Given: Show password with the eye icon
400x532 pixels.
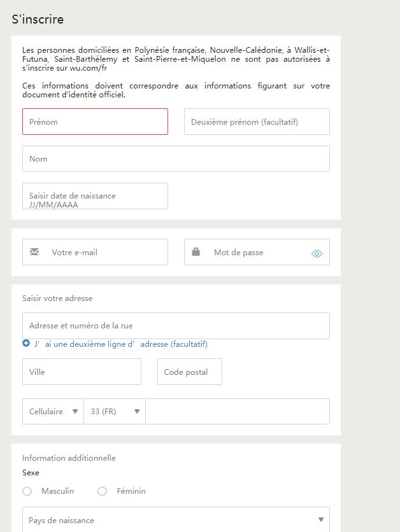Looking at the screenshot, I should click(317, 253).
